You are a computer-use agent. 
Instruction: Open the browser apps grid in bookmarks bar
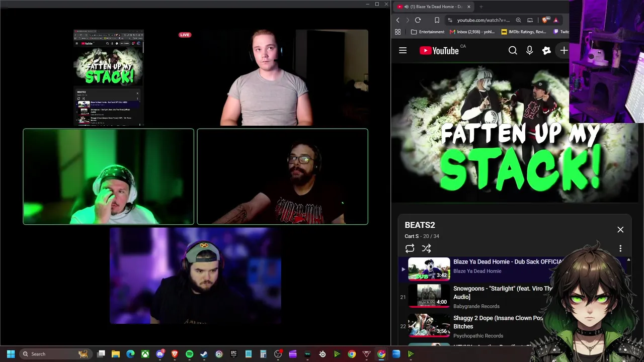pos(397,32)
